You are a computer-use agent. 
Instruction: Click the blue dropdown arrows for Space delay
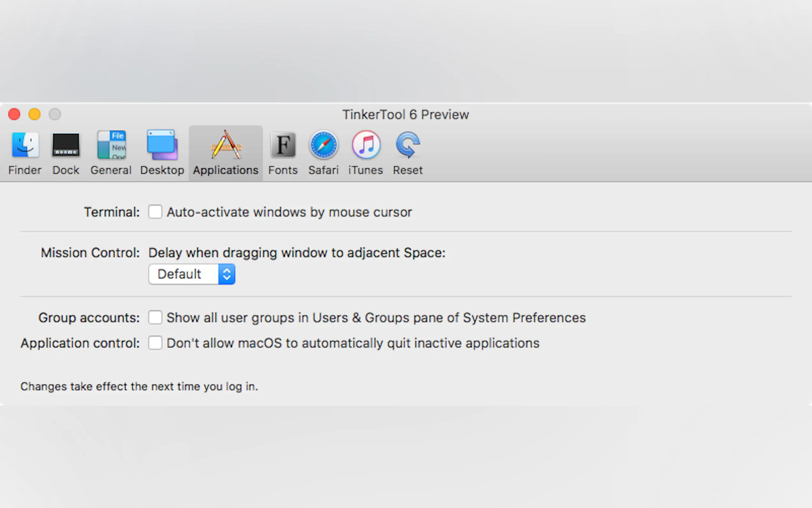coord(227,274)
